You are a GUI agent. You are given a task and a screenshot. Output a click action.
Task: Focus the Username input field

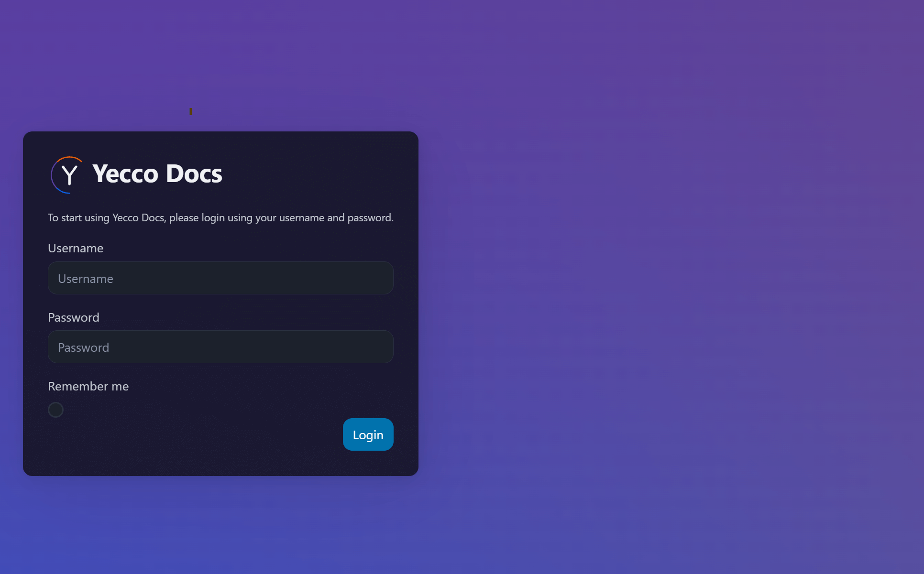click(220, 278)
